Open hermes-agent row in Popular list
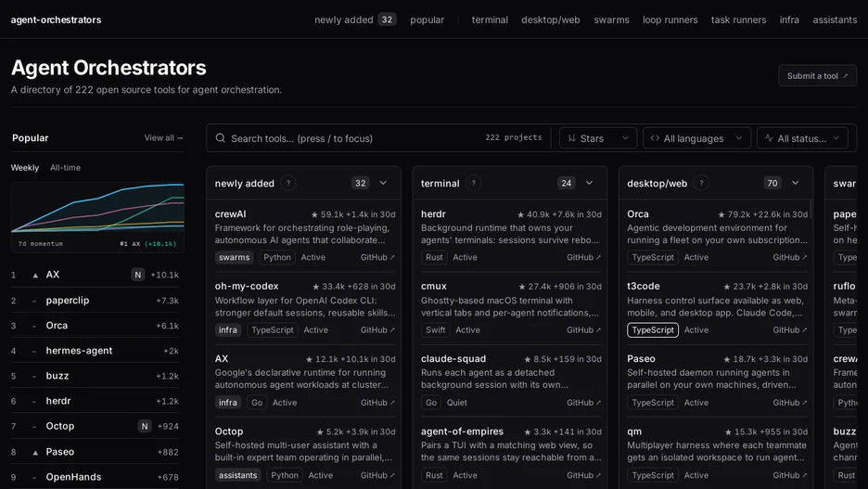The image size is (868, 489). pyautogui.click(x=96, y=351)
